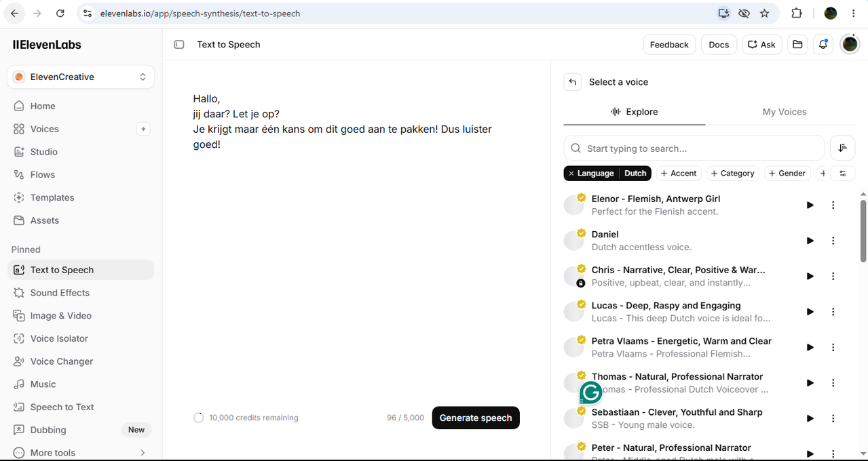Viewport: 868px width, 461px height.
Task: Add a Gender filter
Action: 787,174
